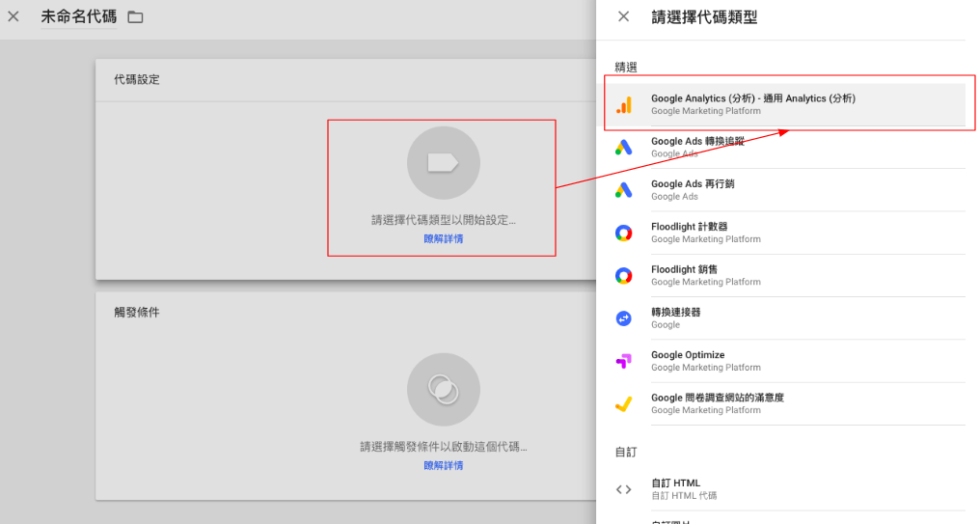Viewport: 980px width, 524px height.
Task: Close the 未命名代碼 tag editor
Action: tap(14, 16)
